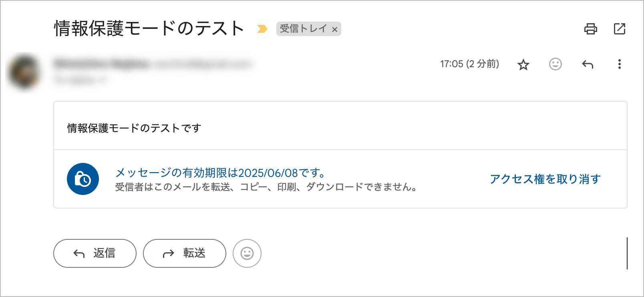Viewport: 644px width, 297px height.
Task: Click the 返信 reply button
Action: point(95,253)
